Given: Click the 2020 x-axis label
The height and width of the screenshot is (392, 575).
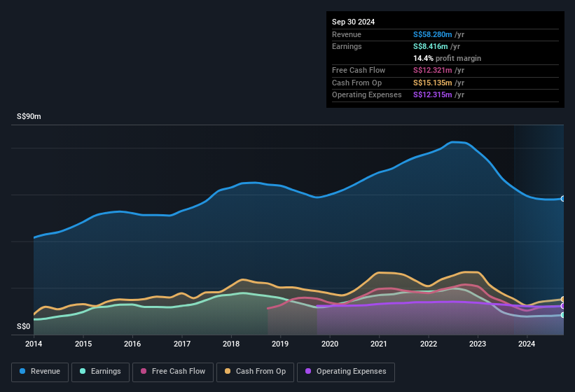Looking at the screenshot, I should pos(330,344).
